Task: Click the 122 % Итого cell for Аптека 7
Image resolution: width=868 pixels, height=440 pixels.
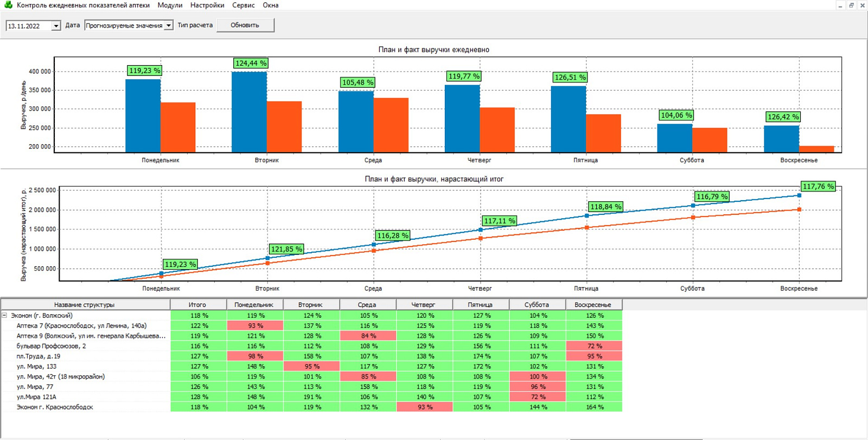Action: [x=199, y=326]
